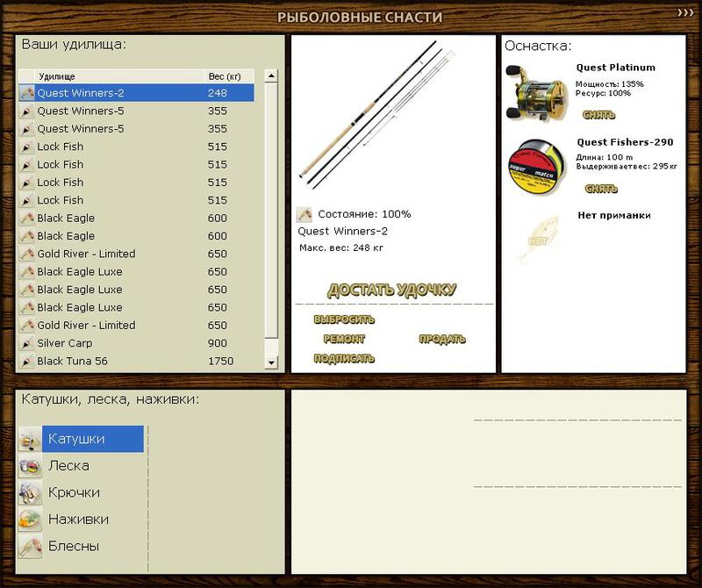Screen dimensions: 702x588
Task: Click the Катушки category icon
Action: click(x=30, y=439)
